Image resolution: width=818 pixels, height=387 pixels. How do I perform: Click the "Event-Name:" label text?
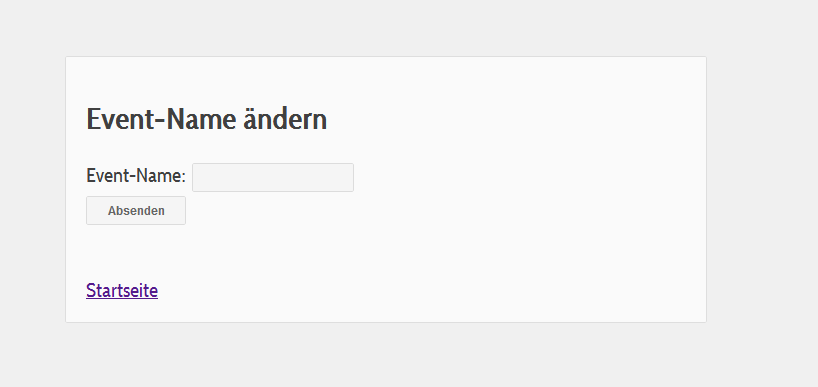[136, 176]
